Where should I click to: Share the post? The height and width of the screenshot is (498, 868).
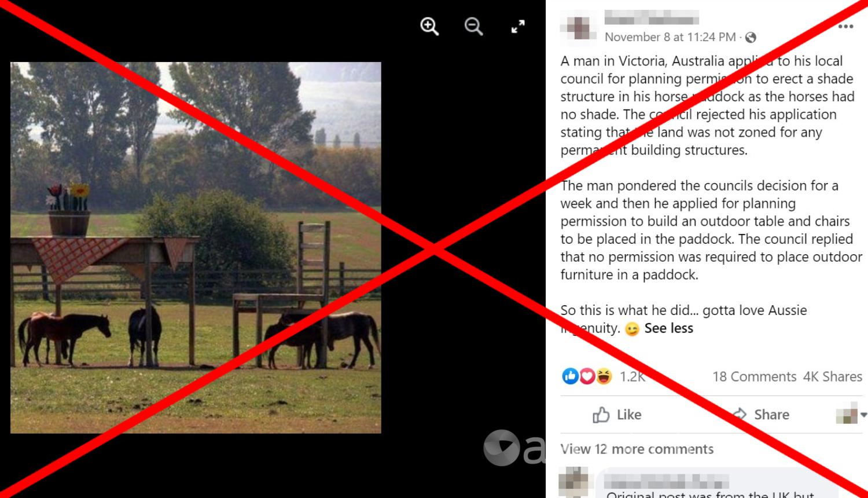click(x=760, y=415)
